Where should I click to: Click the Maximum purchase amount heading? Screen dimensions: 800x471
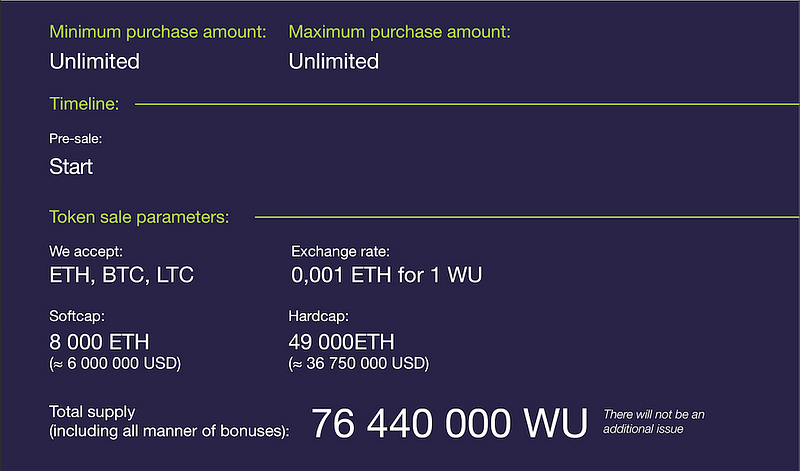click(399, 32)
